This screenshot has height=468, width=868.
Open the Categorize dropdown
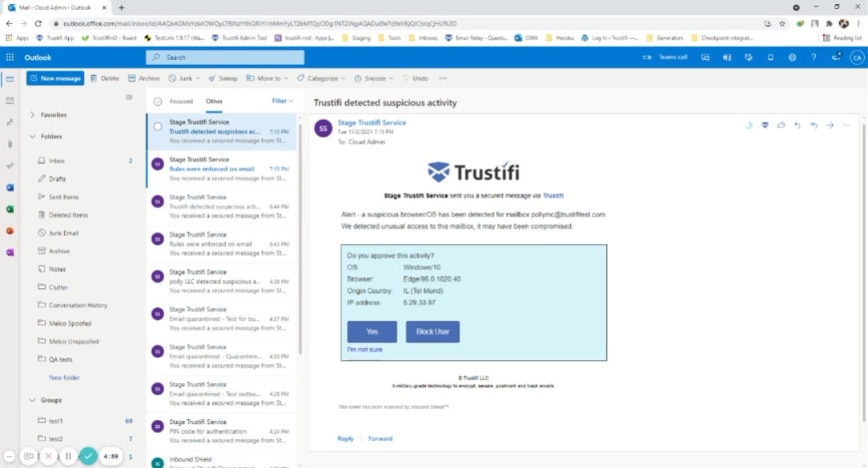click(x=321, y=78)
